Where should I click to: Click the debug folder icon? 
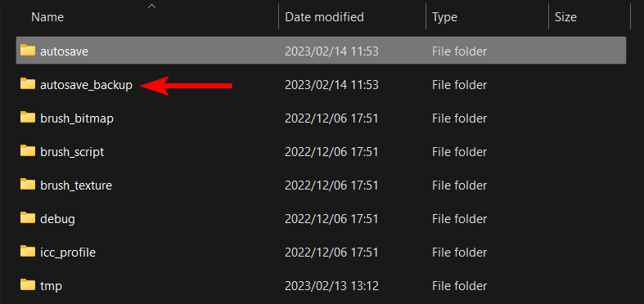click(x=28, y=218)
